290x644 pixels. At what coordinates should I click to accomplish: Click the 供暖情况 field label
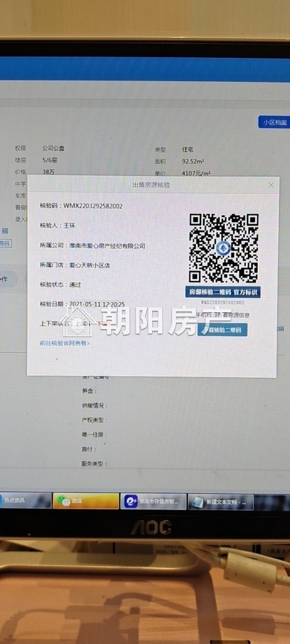click(94, 405)
